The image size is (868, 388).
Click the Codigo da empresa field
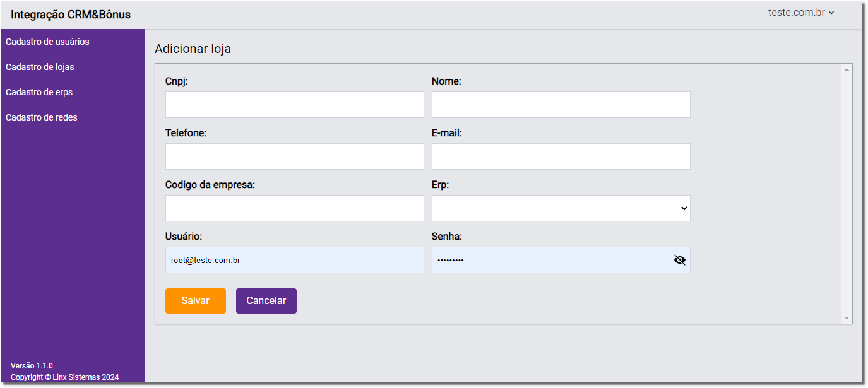pyautogui.click(x=294, y=208)
